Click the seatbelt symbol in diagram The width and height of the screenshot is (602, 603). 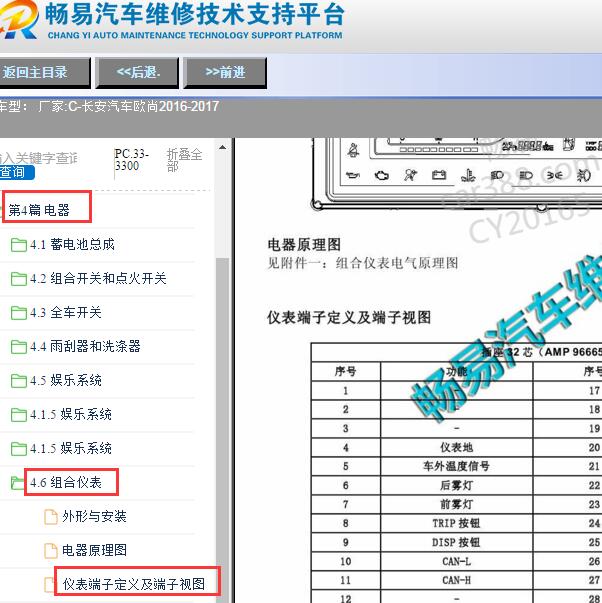353,150
